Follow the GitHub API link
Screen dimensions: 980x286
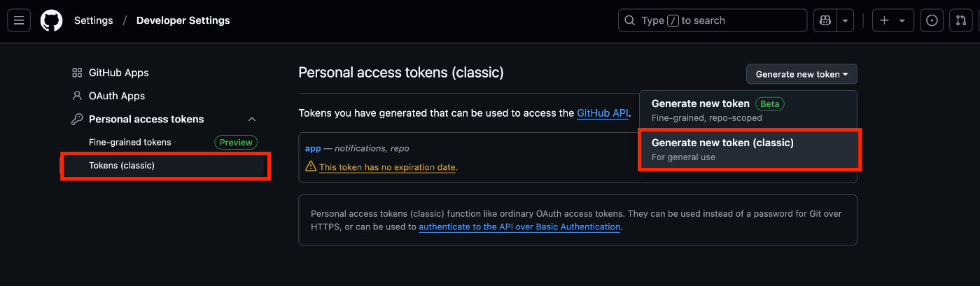coord(603,113)
